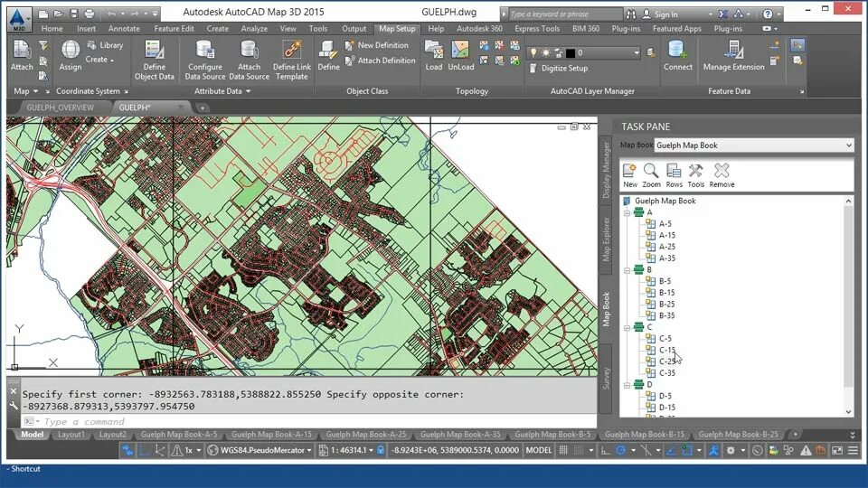Viewport: 868px width, 488px height.
Task: Toggle MODEL space button in status bar
Action: pyautogui.click(x=539, y=450)
